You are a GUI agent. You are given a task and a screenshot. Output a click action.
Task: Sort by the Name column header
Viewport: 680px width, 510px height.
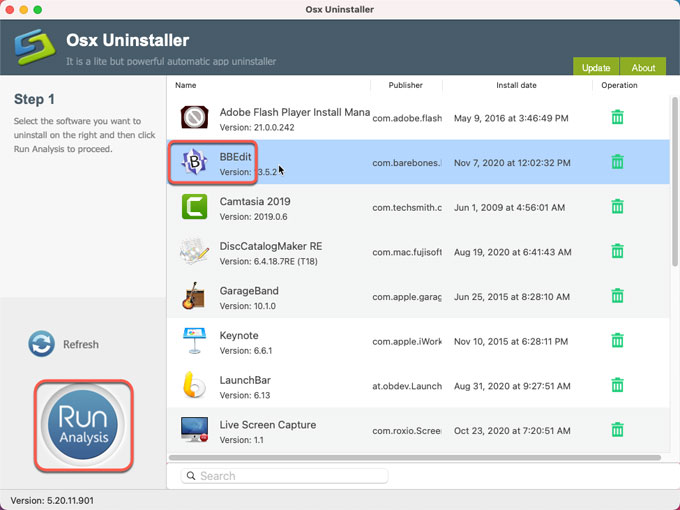tap(186, 85)
